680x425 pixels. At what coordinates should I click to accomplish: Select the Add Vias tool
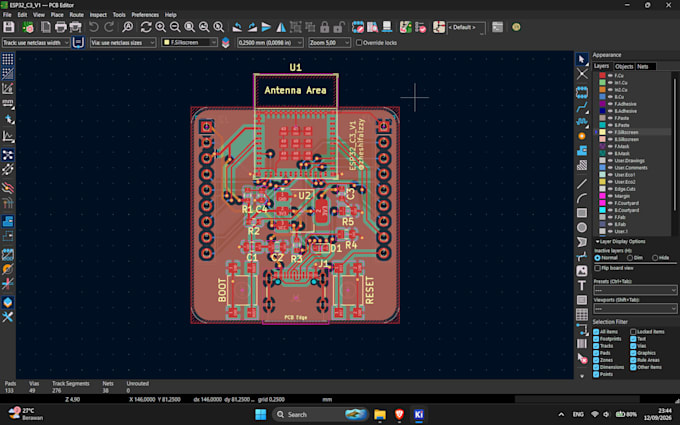point(582,136)
